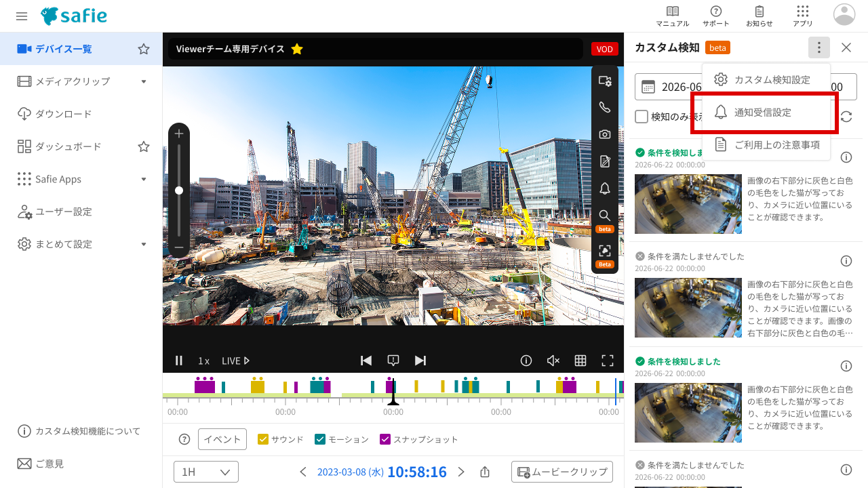Adjust the video zoom slider handle
The image size is (868, 488).
tap(179, 190)
